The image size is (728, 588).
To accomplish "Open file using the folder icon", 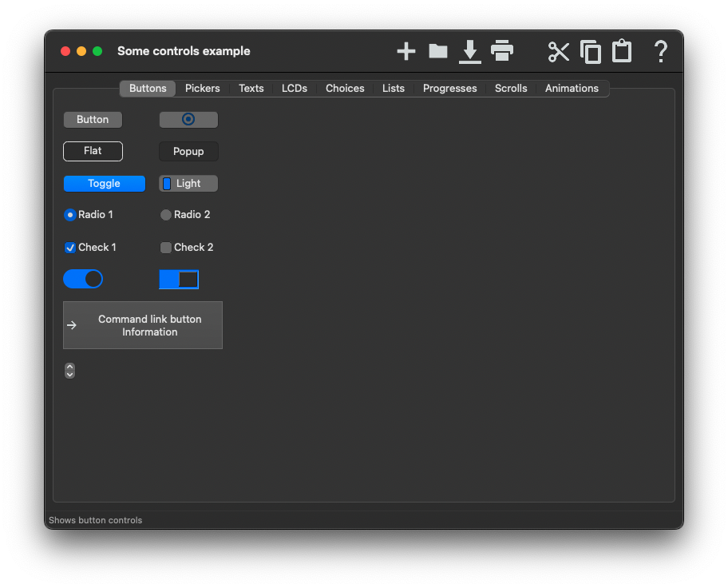I will [x=438, y=52].
